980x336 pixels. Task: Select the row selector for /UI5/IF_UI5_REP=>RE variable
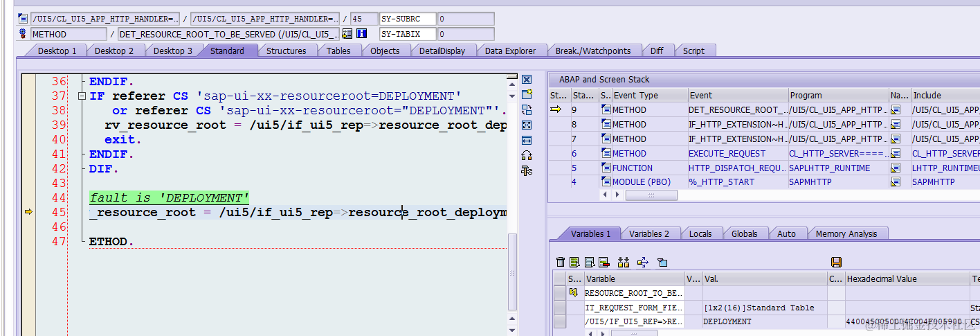coord(560,321)
